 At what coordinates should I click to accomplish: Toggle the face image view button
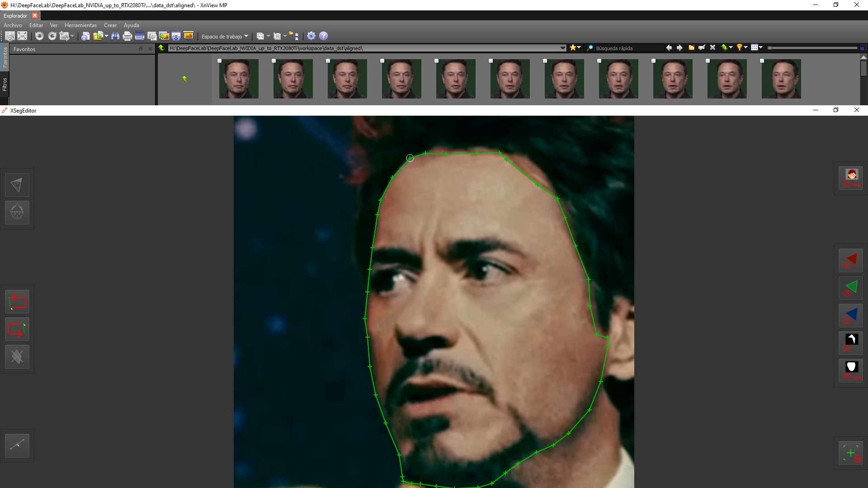[851, 178]
